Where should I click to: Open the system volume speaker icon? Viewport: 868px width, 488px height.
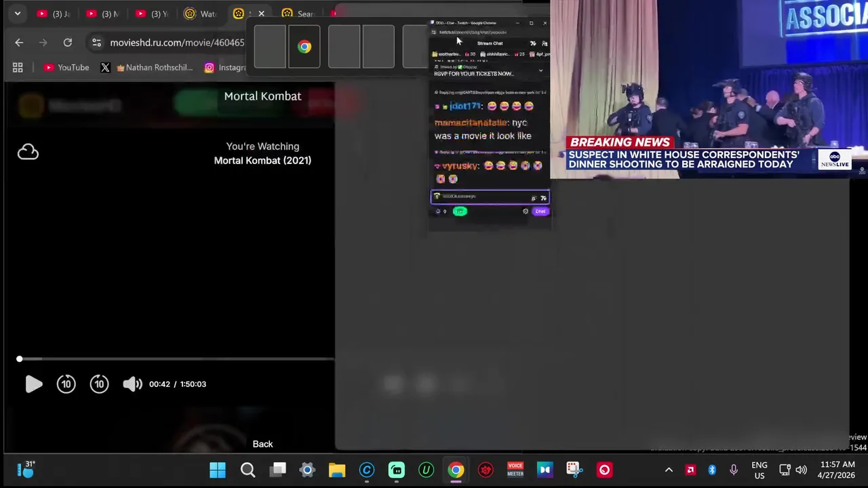click(x=801, y=470)
